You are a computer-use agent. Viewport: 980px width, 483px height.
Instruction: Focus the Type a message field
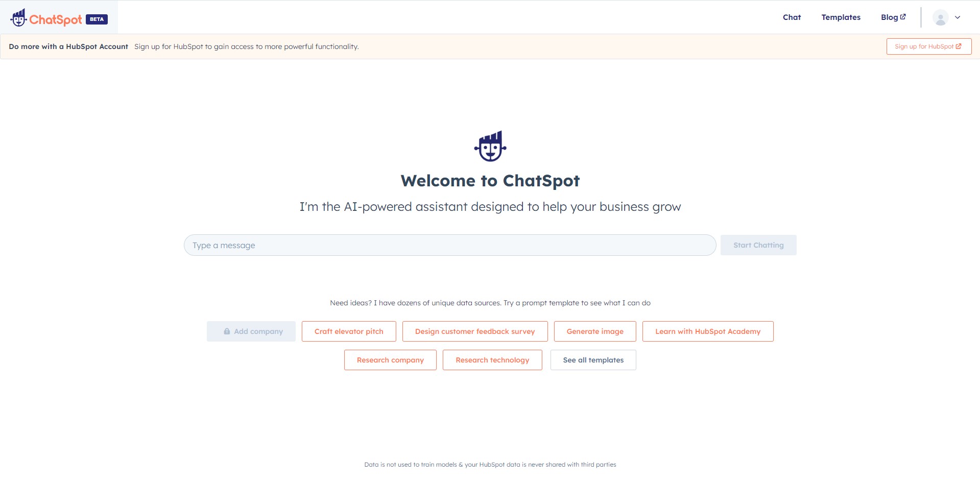(x=450, y=245)
